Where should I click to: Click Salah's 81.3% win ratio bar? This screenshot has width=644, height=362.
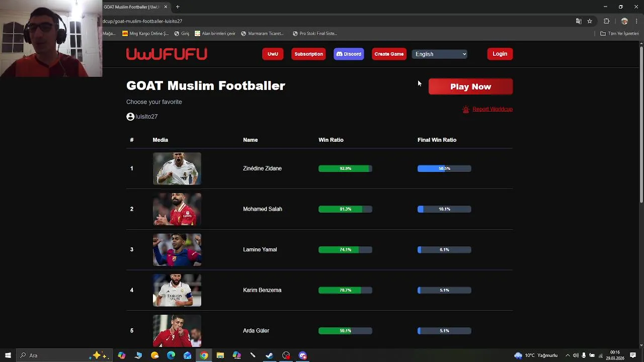(x=345, y=209)
